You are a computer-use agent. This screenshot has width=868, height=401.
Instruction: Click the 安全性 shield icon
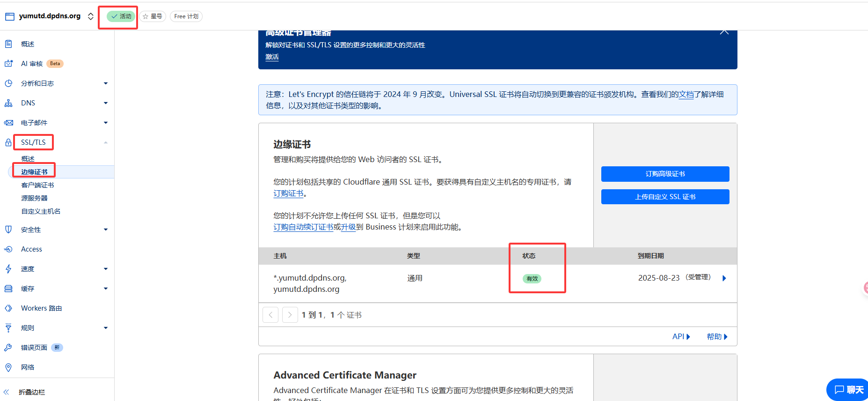[8, 230]
